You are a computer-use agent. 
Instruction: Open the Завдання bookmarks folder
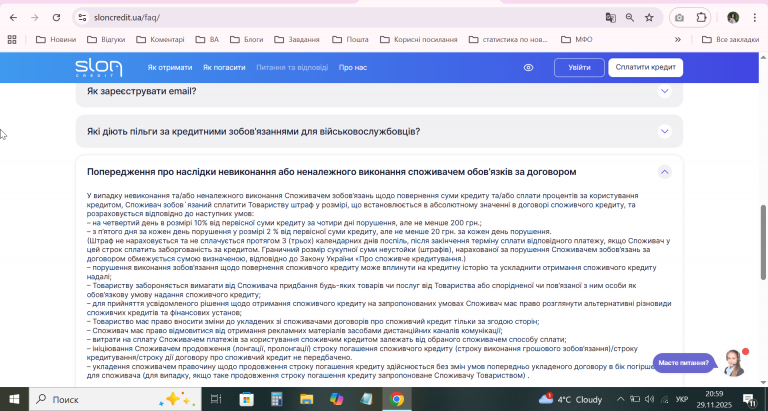tap(297, 40)
